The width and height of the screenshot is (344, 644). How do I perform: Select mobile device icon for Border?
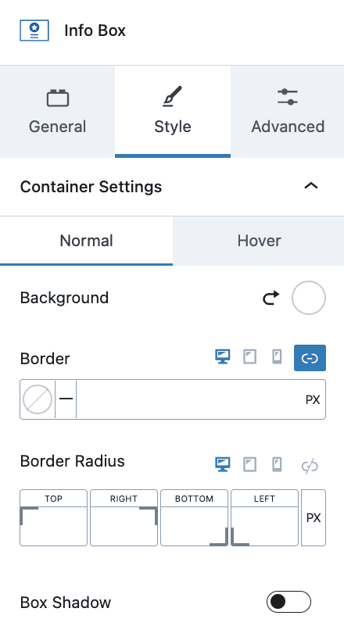pos(277,357)
